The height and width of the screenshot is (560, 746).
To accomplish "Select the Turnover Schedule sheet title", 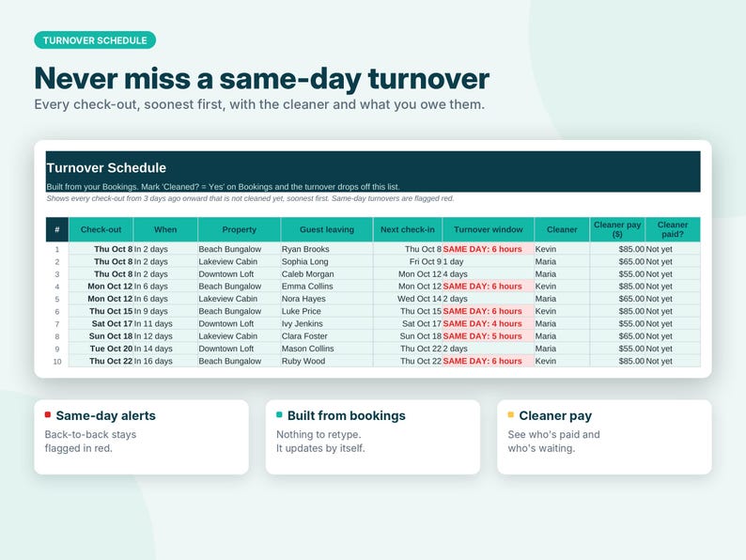I will [x=106, y=168].
